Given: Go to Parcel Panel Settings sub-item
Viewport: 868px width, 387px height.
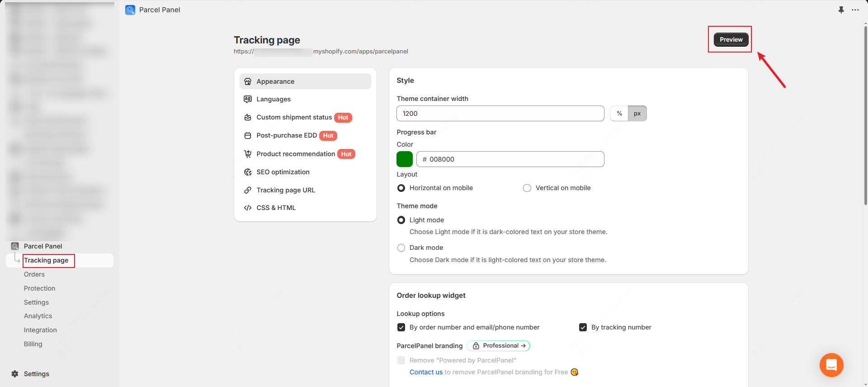Looking at the screenshot, I should (36, 302).
